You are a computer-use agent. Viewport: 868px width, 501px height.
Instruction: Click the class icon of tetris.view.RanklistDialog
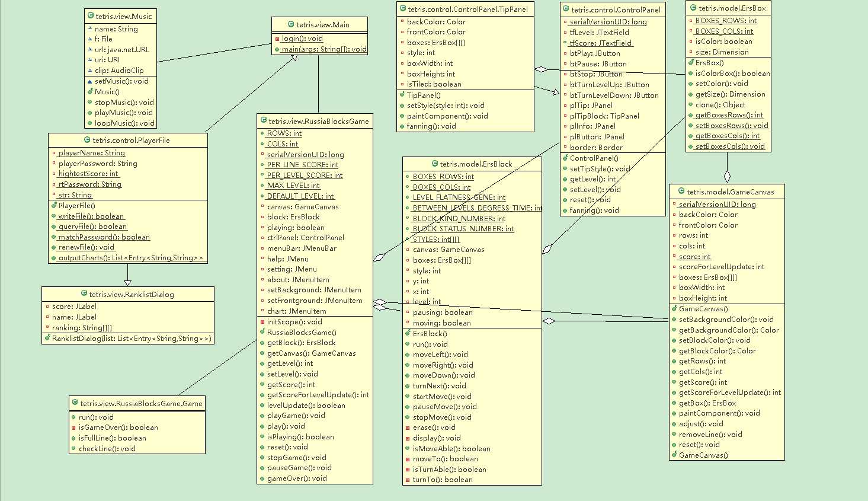(84, 293)
